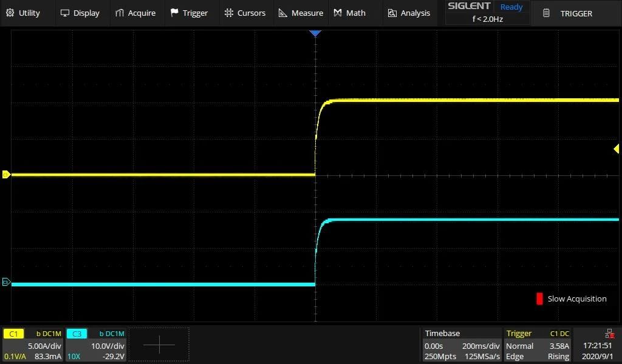This screenshot has height=364, width=622.
Task: Open the Timebase settings box
Action: tap(461, 345)
